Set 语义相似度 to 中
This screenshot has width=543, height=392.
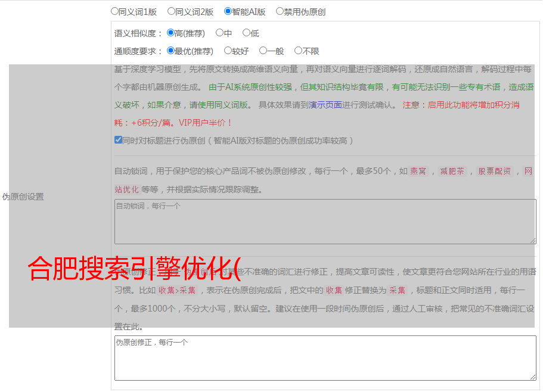pos(219,33)
